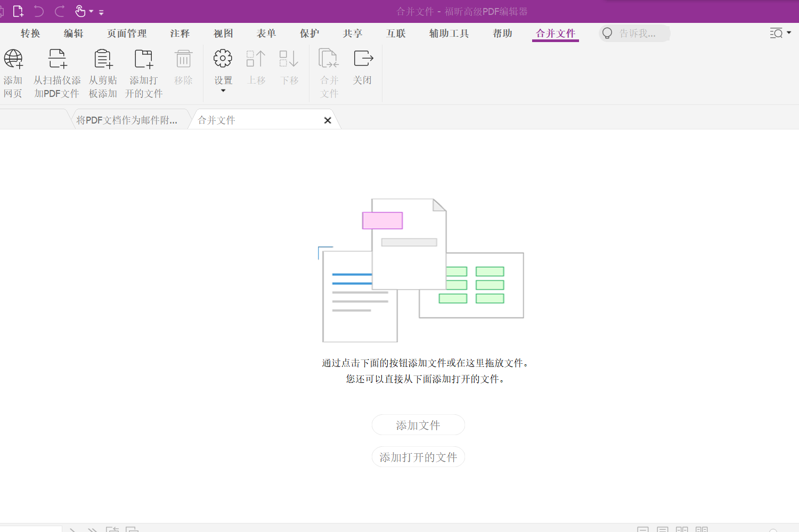Image resolution: width=799 pixels, height=532 pixels.
Task: Click the Remove (移除) trash icon
Action: [183, 59]
